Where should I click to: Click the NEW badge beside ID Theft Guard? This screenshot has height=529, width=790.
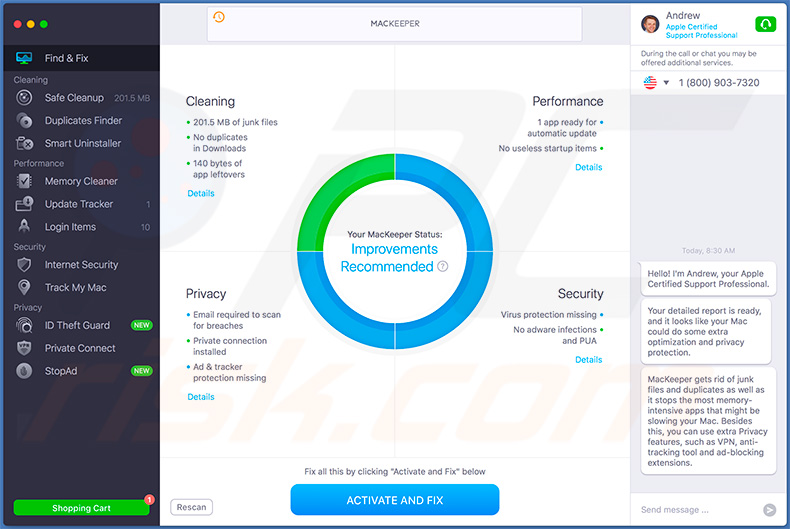point(142,325)
